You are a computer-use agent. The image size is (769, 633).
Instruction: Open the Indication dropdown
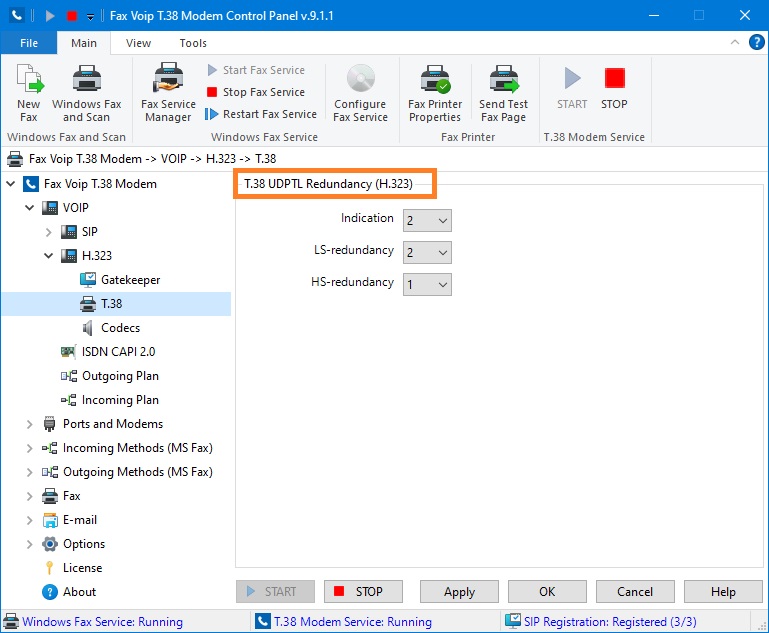427,221
